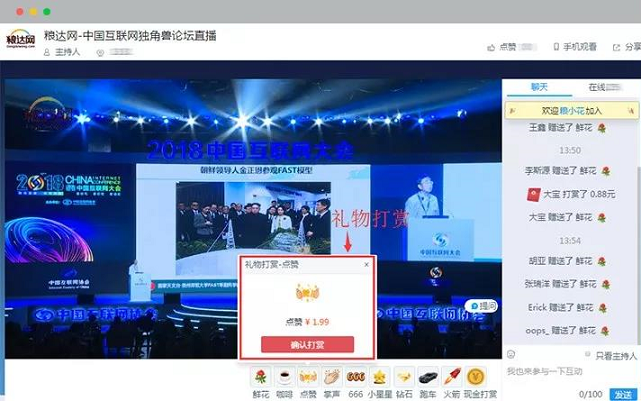The image size is (641, 401).
Task: Click 确认打赏 confirm reward button
Action: point(307,344)
